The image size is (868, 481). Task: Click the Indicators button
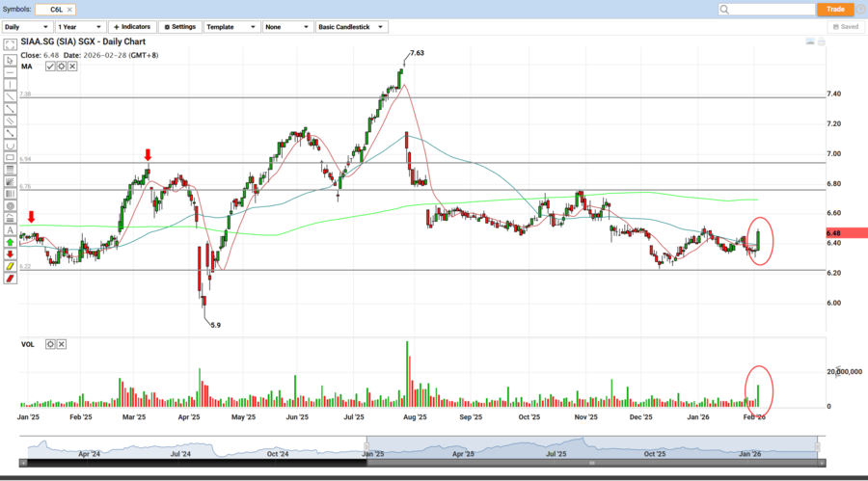tap(132, 27)
